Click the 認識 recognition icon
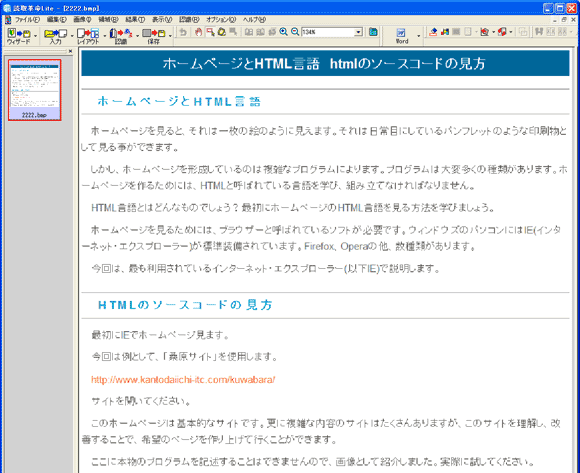The height and width of the screenshot is (473, 580). [x=121, y=36]
